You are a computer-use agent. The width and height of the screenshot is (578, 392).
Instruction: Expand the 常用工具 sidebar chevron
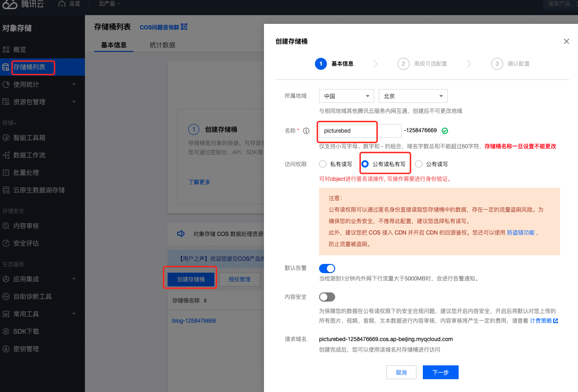(74, 314)
